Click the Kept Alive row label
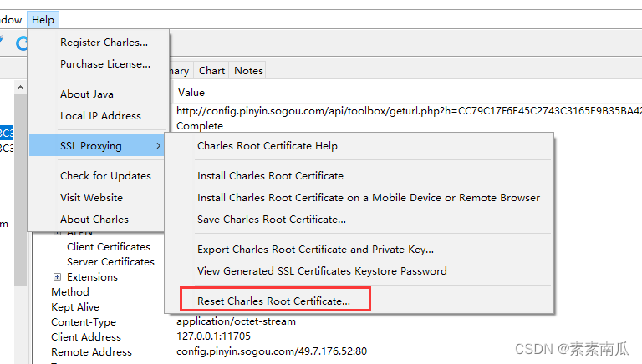Image resolution: width=642 pixels, height=364 pixels. 75,307
